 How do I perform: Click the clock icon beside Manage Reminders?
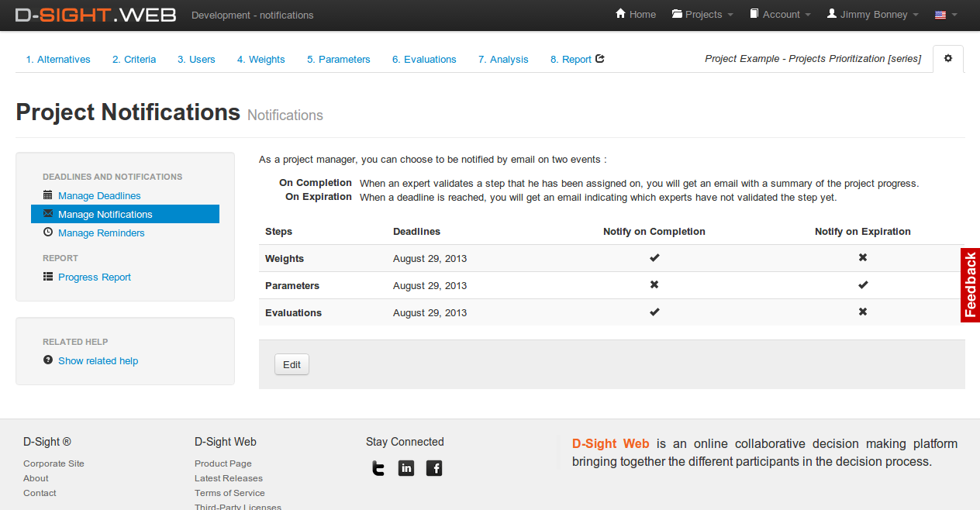coord(48,233)
